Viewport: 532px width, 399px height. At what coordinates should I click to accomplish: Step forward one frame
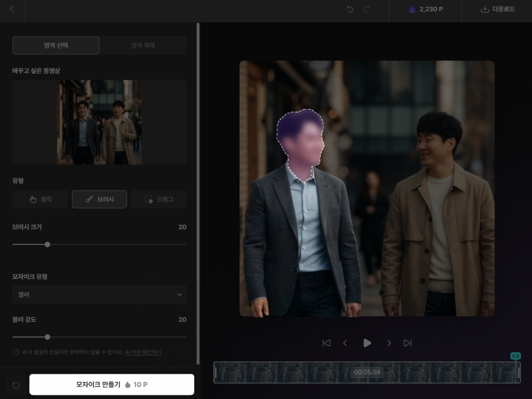click(x=389, y=343)
